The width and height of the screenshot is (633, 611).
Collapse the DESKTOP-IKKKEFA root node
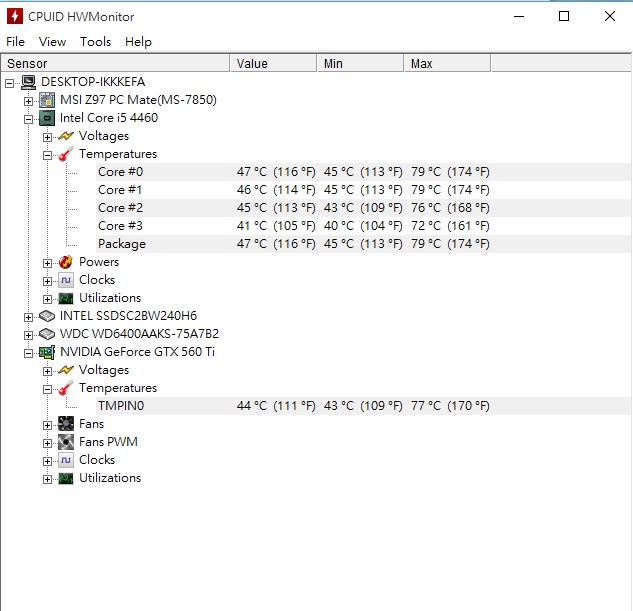click(9, 84)
